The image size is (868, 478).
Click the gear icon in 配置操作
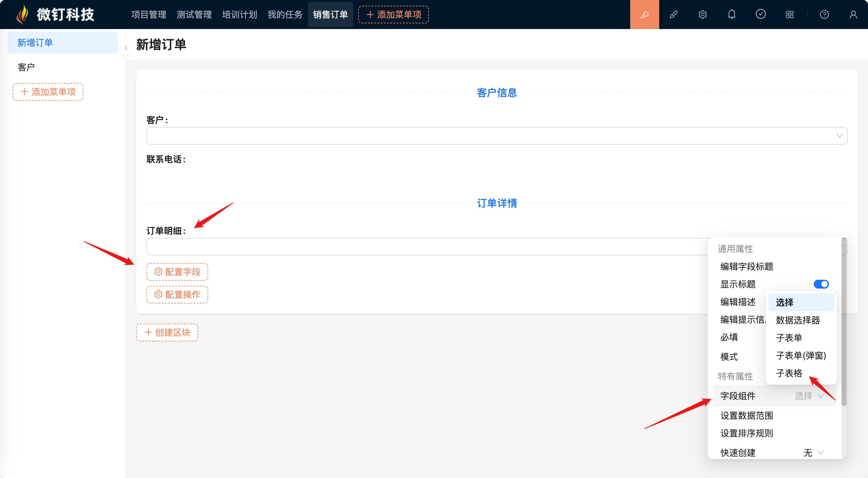point(158,294)
